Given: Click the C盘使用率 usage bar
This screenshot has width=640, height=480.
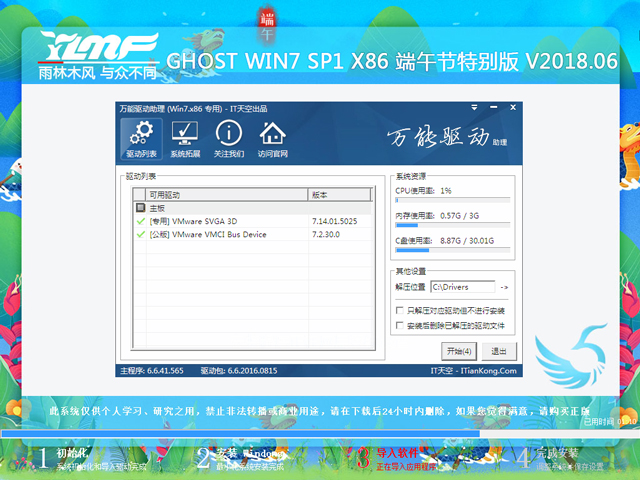Looking at the screenshot, I should [453, 252].
